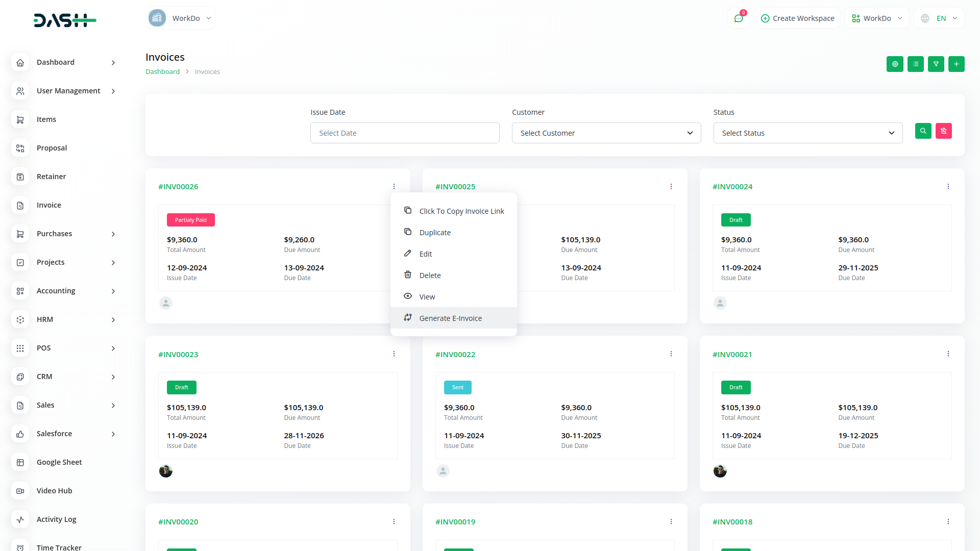980x551 pixels.
Task: Click the Dashboard breadcrumb link
Action: (162, 72)
